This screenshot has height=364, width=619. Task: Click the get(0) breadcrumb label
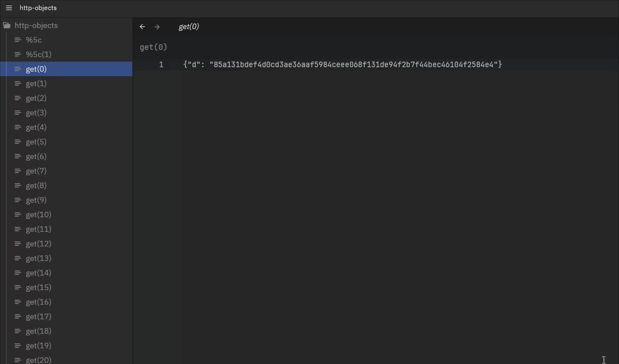pos(153,47)
